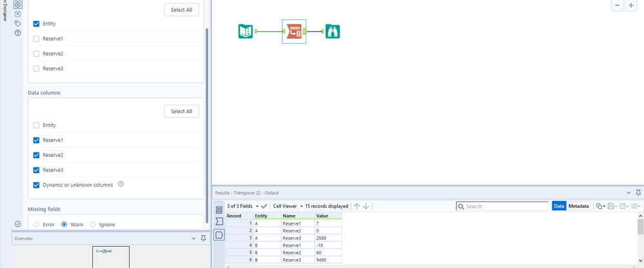Select Warn for Missing fields
This screenshot has width=644, height=268.
pos(64,224)
